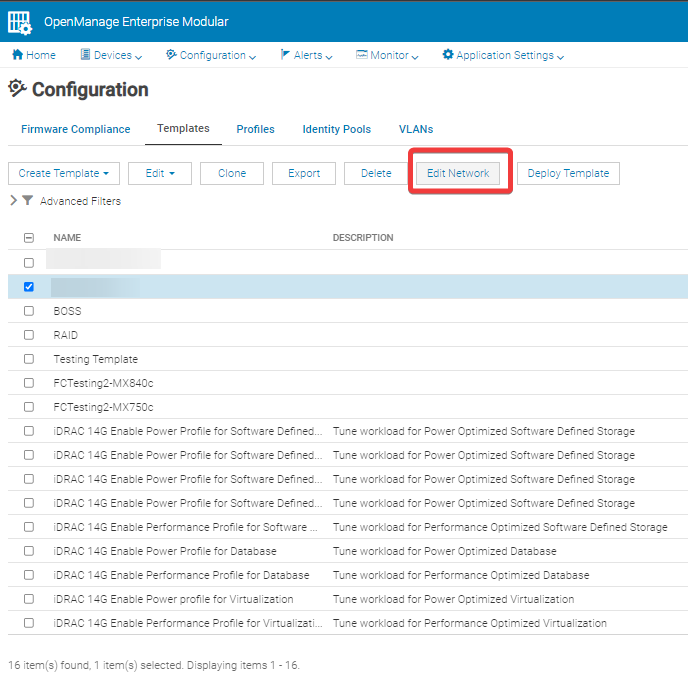Click the Edit Network button
The height and width of the screenshot is (687, 688).
tap(458, 173)
